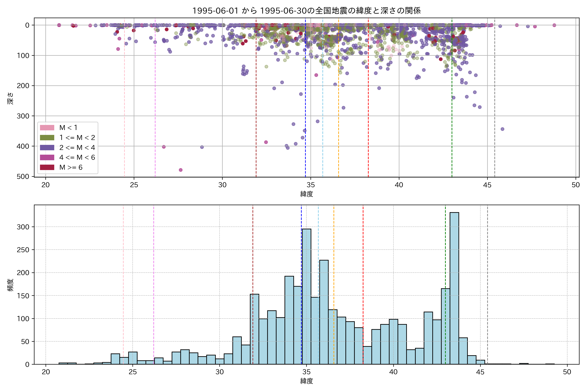This screenshot has width=588, height=392.
Task: Click the green 1 <= M < 2 legend swatch
Action: (47, 138)
